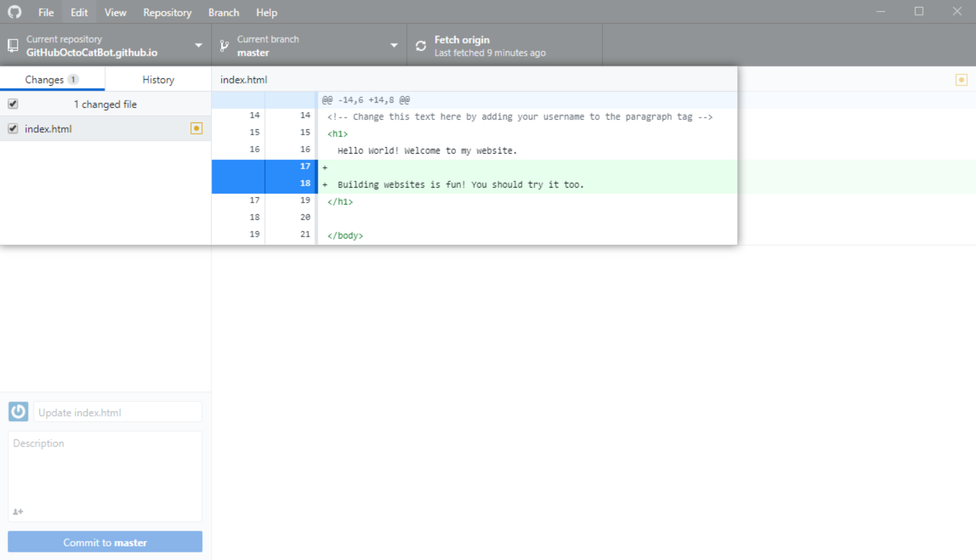This screenshot has height=560, width=976.
Task: Click the Update index.html summary field
Action: (x=118, y=412)
